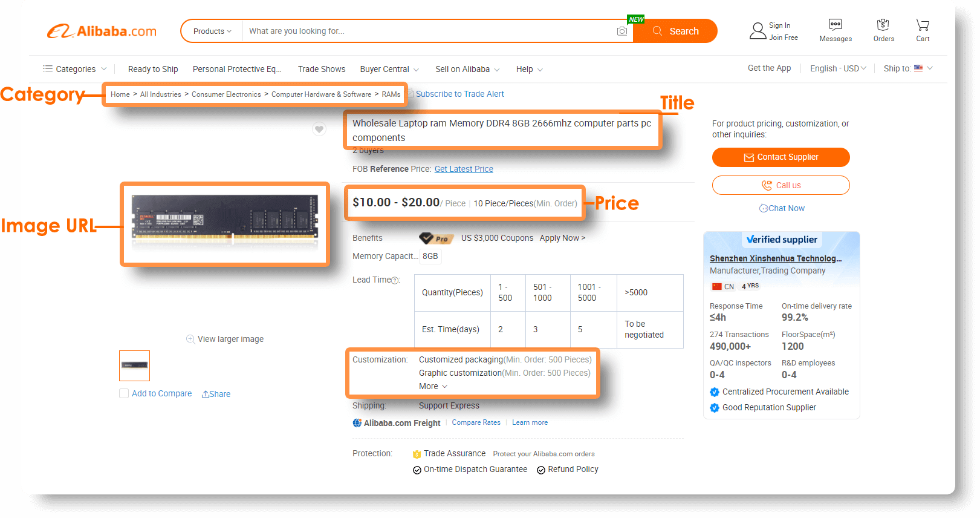Open Computer Hardware & Software breadcrumb

(x=321, y=94)
